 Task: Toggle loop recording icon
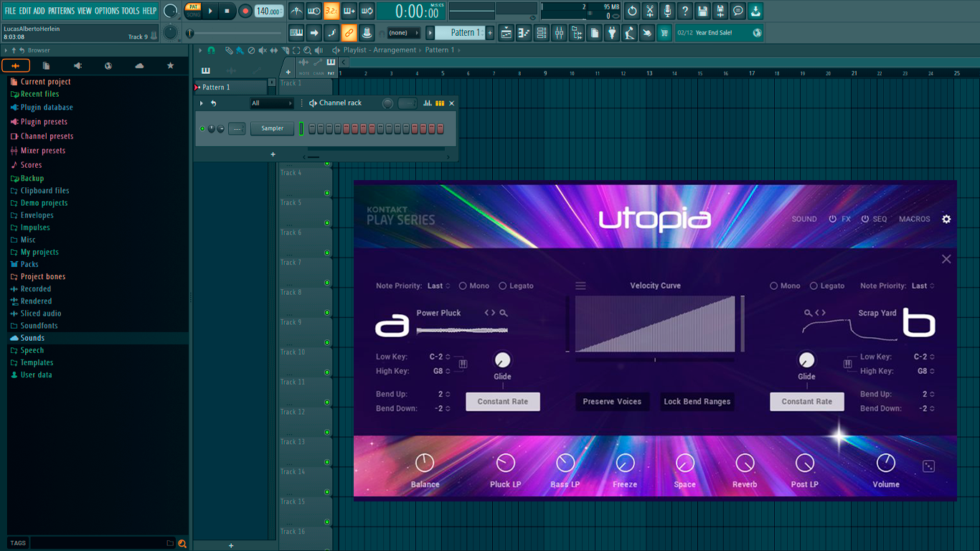(x=367, y=11)
